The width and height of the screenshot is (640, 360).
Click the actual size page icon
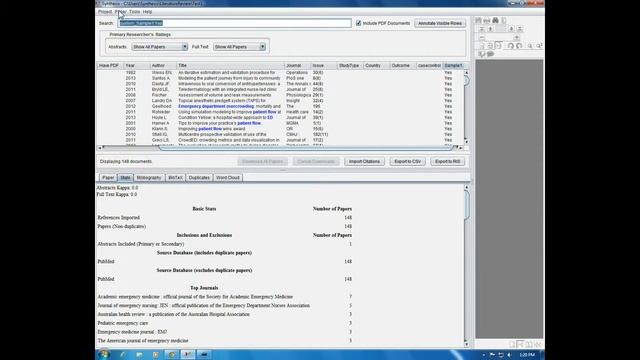pyautogui.click(x=482, y=46)
